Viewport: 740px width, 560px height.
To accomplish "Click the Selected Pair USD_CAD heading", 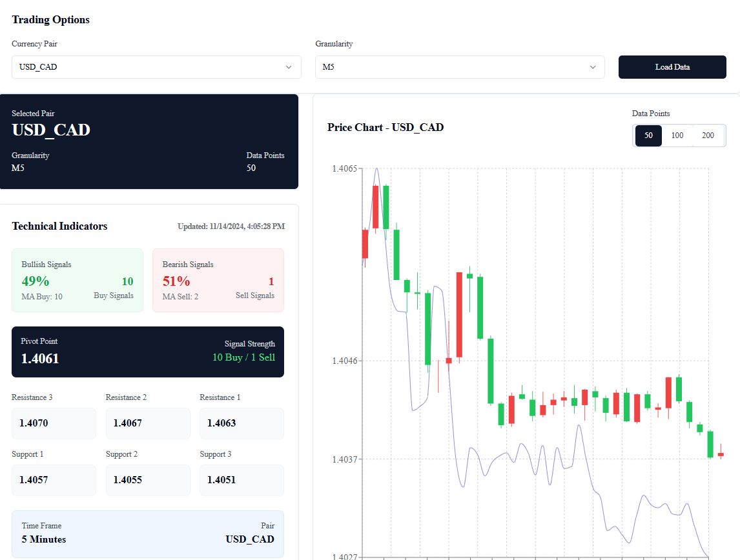I will point(51,130).
